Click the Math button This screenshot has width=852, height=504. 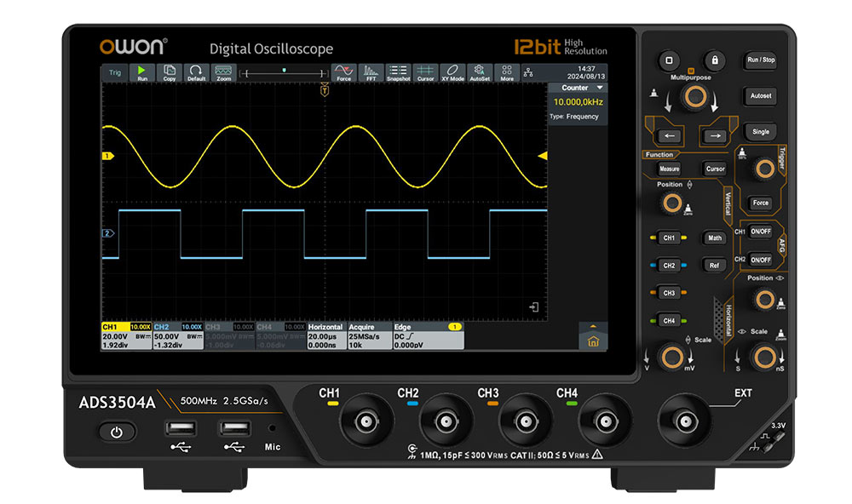pos(715,238)
